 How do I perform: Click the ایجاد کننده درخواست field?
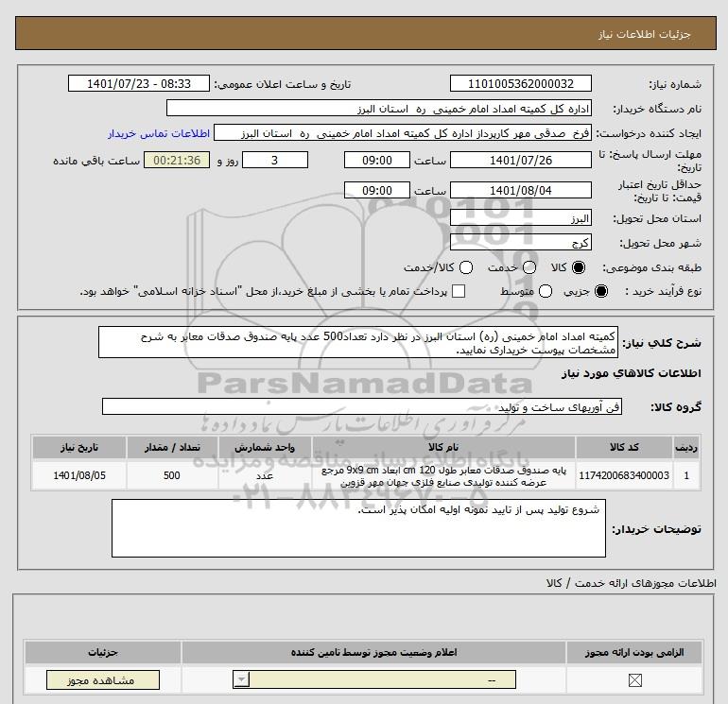click(x=403, y=133)
